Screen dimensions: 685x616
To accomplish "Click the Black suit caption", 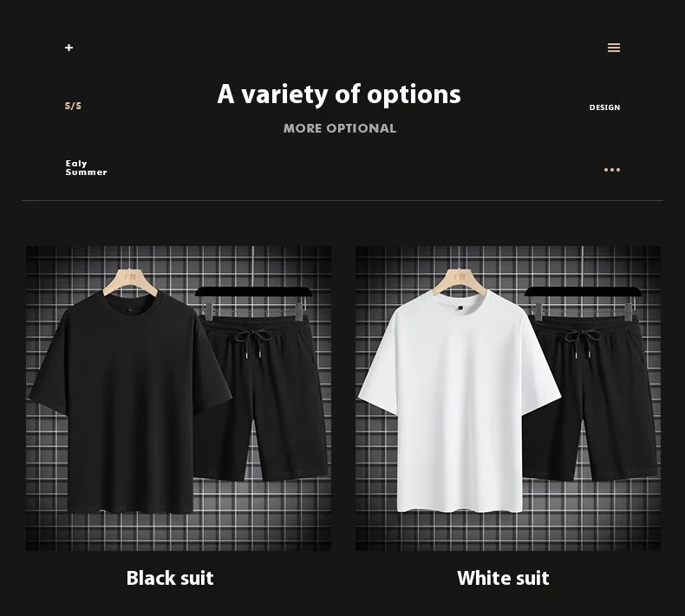I will point(170,578).
